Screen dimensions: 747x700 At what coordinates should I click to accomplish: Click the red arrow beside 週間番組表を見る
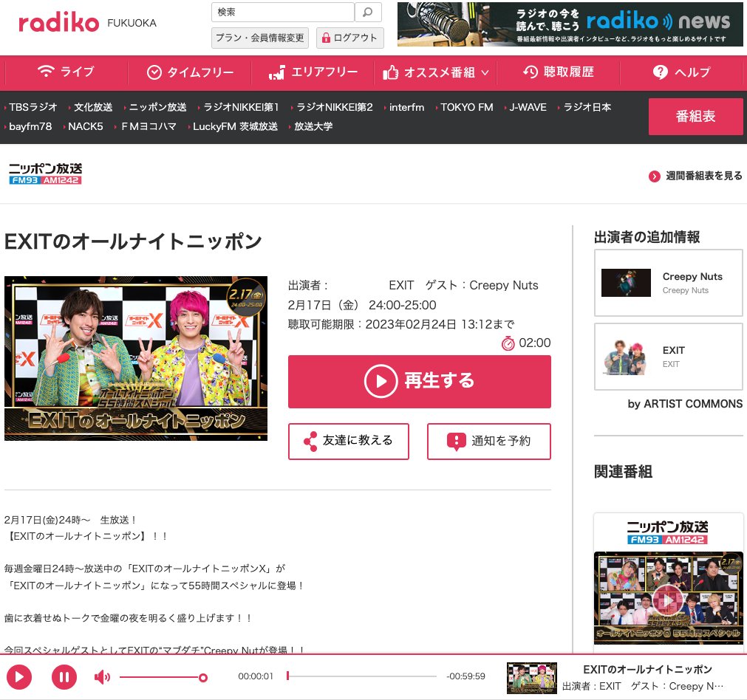[x=655, y=176]
